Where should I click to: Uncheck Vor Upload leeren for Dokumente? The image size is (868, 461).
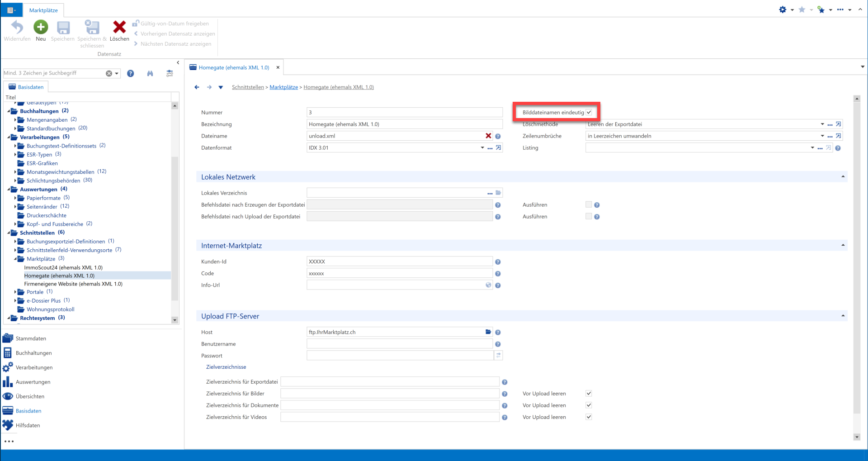[589, 405]
